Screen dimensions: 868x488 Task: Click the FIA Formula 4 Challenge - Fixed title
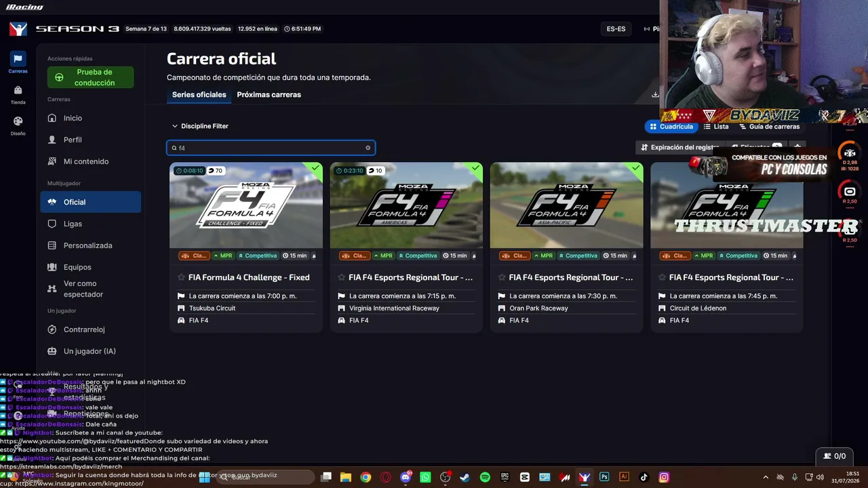(x=249, y=277)
